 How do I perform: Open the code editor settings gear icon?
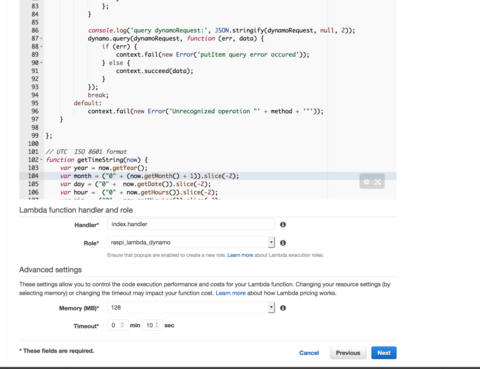click(366, 182)
